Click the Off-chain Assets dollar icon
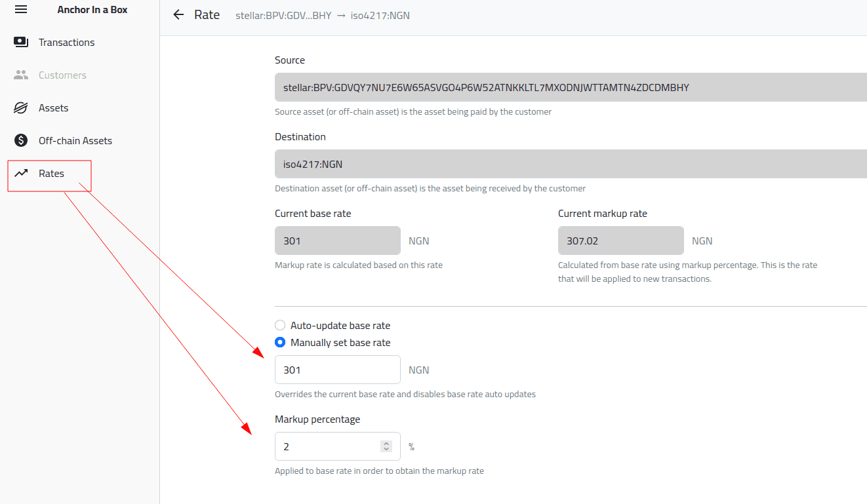867x504 pixels. (21, 140)
